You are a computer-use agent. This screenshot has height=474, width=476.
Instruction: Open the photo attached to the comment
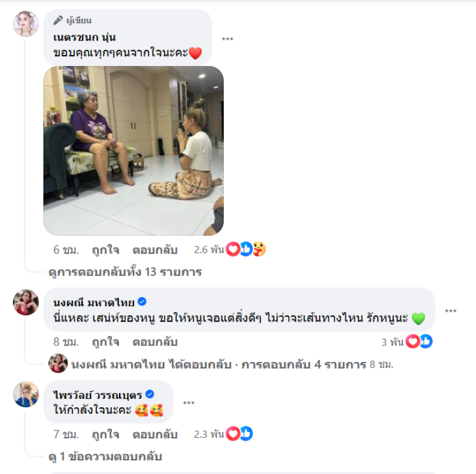(133, 151)
